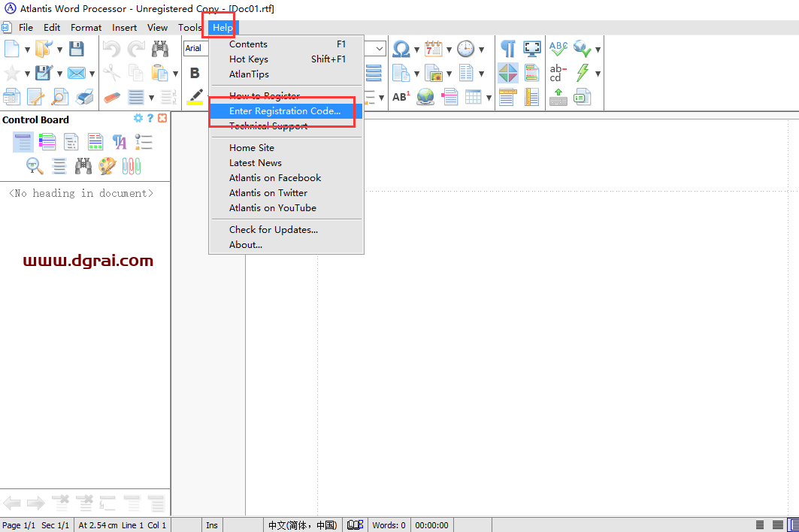Select the Find binoculars tool
Image resolution: width=799 pixels, height=532 pixels.
click(159, 49)
